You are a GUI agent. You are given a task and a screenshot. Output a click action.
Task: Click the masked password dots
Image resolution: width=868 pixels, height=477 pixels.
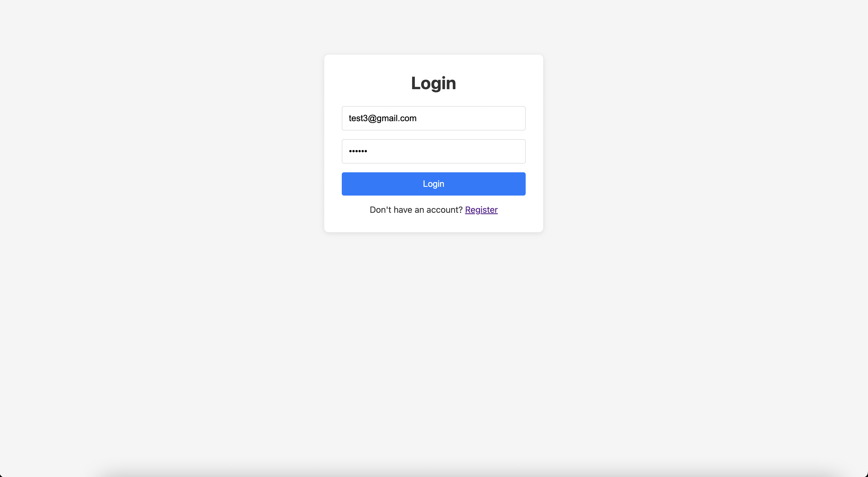pos(358,151)
